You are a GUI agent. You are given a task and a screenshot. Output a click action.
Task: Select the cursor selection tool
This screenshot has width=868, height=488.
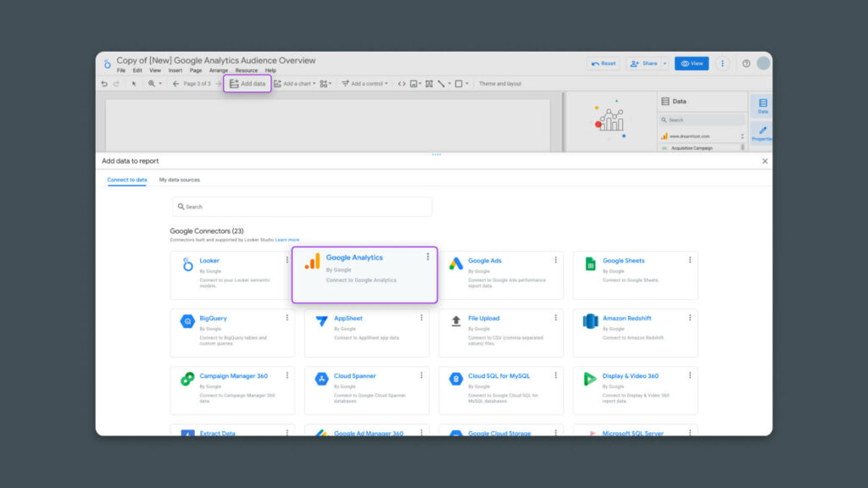[x=134, y=83]
